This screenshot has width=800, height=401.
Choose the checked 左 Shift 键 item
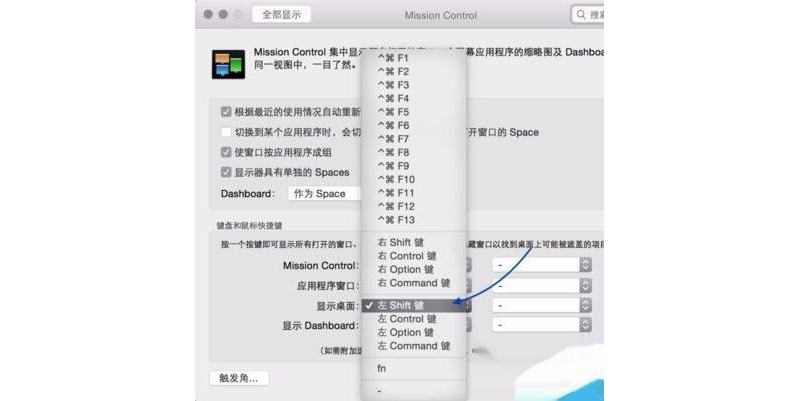(414, 306)
